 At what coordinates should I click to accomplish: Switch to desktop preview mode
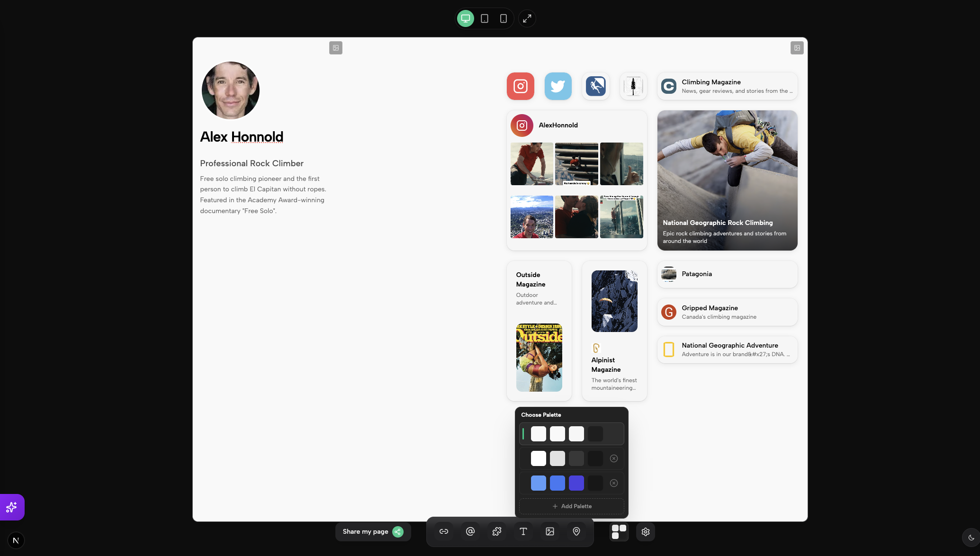click(465, 18)
